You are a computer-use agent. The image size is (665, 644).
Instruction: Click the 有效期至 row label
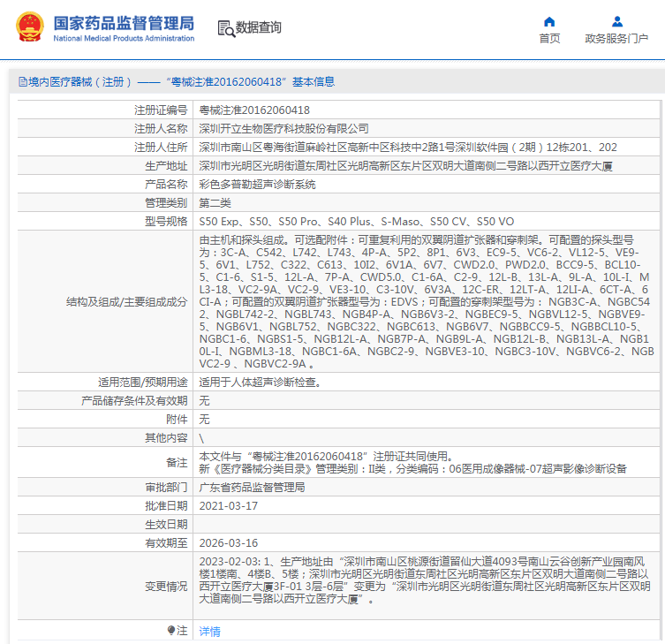coord(166,543)
